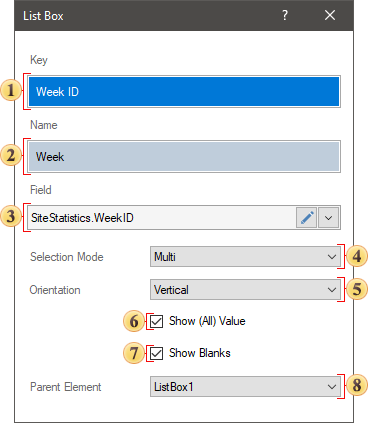This screenshot has width=368, height=423.
Task: Click the pencil edit icon in Field
Action: point(306,218)
